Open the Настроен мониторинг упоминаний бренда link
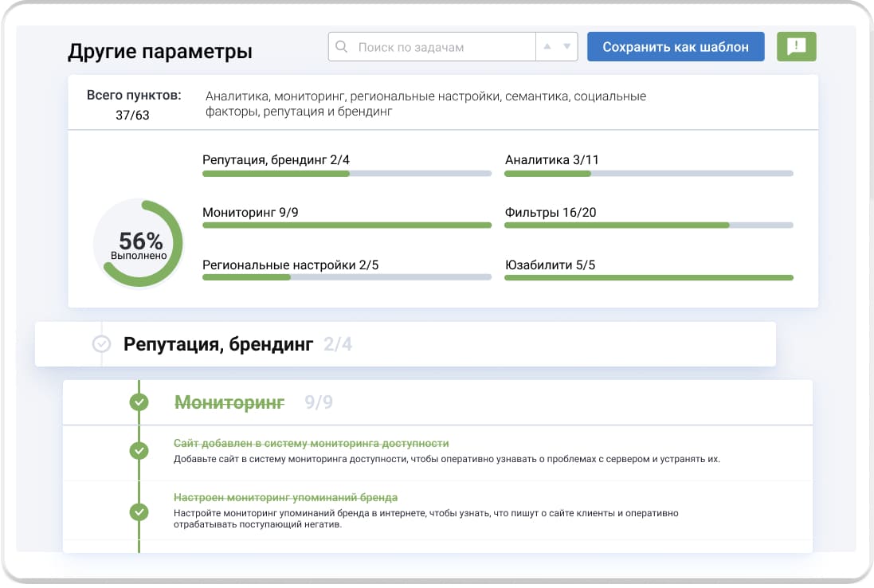This screenshot has width=874, height=588. 285,498
